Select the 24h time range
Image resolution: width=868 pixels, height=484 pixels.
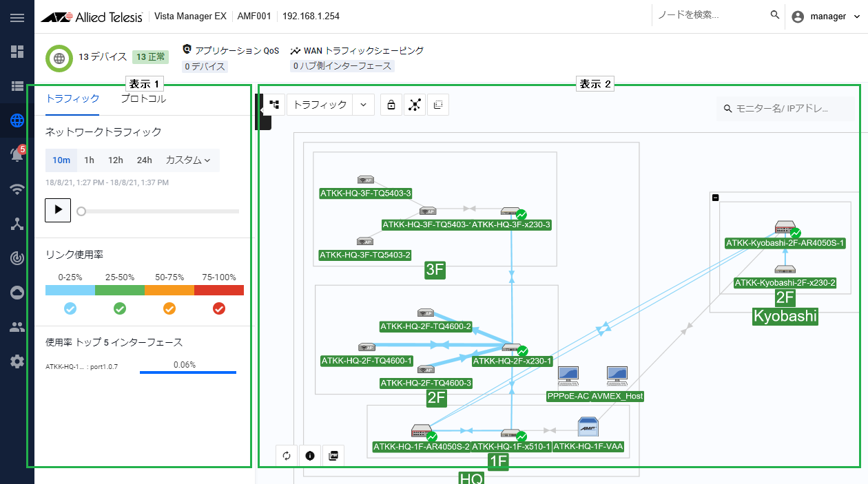[144, 160]
